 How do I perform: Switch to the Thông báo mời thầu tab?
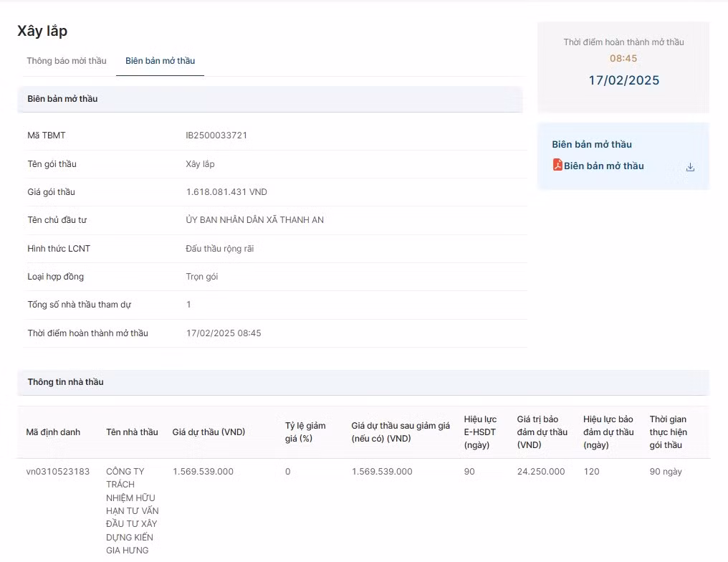click(x=67, y=61)
